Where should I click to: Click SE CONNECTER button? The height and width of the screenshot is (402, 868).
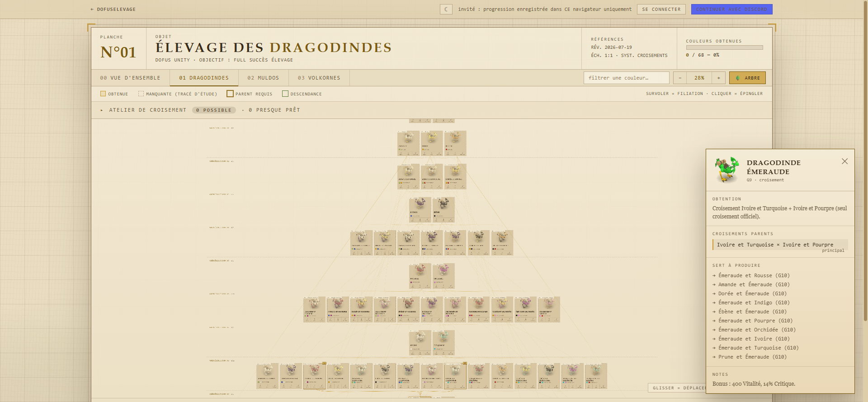(x=661, y=9)
